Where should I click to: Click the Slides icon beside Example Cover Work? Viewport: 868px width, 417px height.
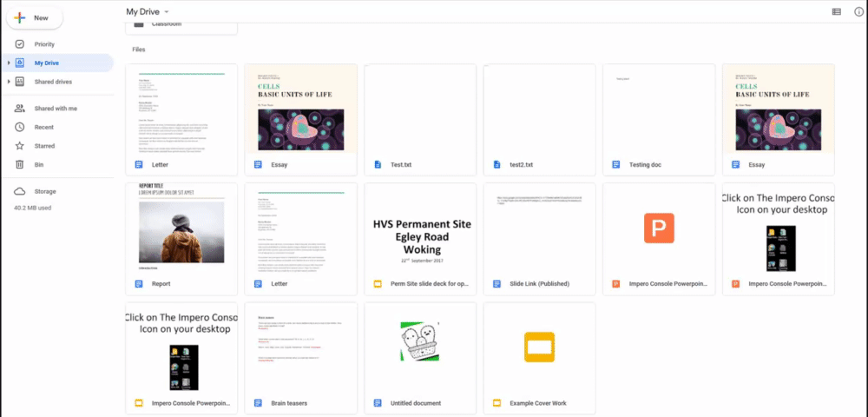click(497, 403)
